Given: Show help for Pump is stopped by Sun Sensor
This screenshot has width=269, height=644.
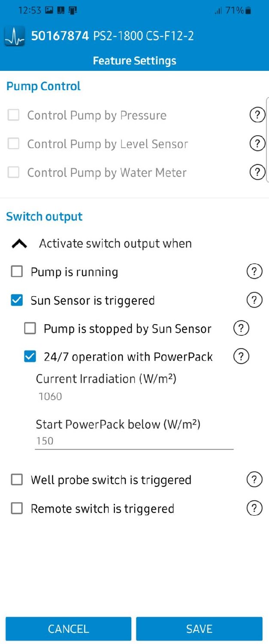Looking at the screenshot, I should 241,328.
